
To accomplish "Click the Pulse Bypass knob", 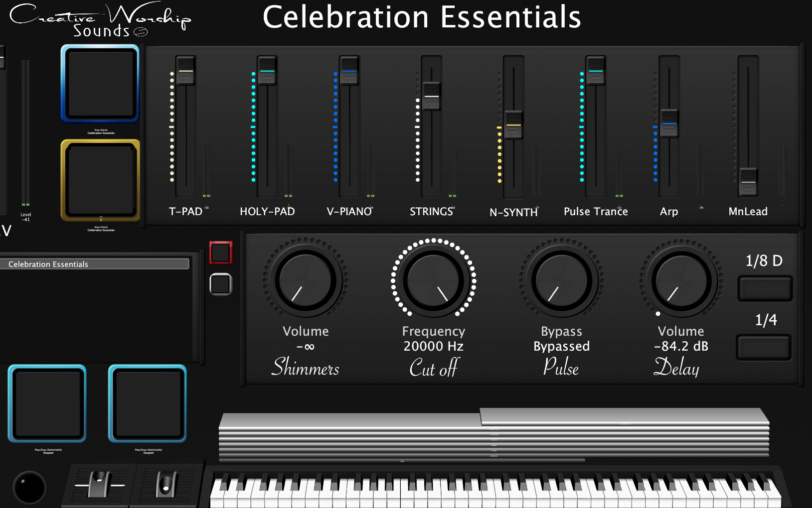I will click(x=562, y=280).
